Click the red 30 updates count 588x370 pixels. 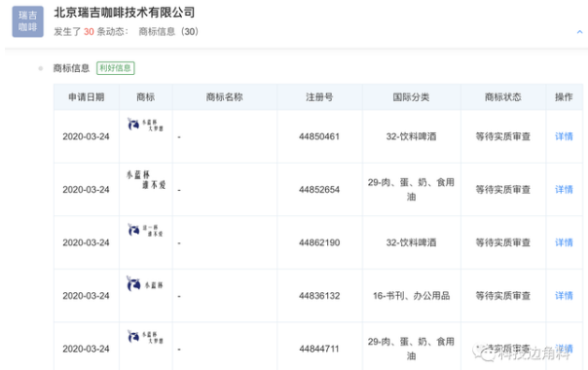pos(89,31)
